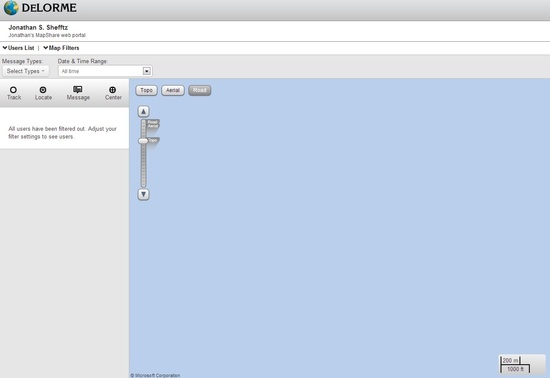This screenshot has width=550, height=378.
Task: Click the Center map icon
Action: tap(113, 93)
